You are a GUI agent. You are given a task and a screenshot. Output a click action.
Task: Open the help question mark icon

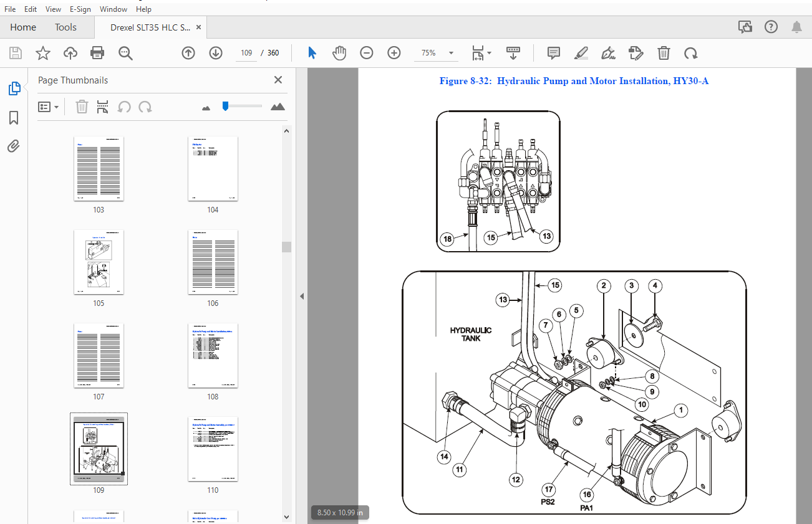click(x=771, y=27)
